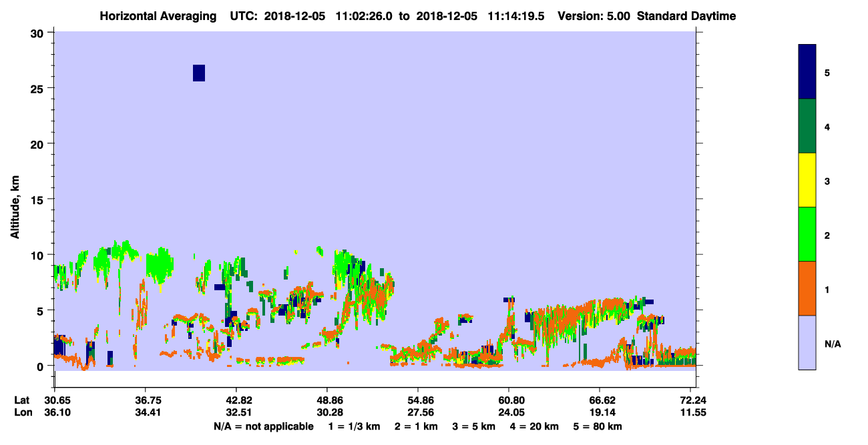Click the y-axis tick label 25
The width and height of the screenshot is (868, 445).
point(38,88)
